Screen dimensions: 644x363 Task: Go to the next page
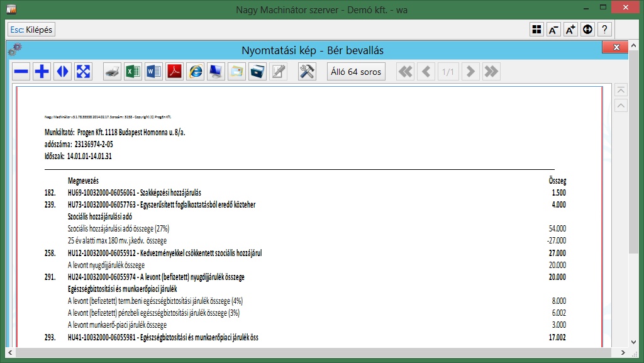(470, 72)
